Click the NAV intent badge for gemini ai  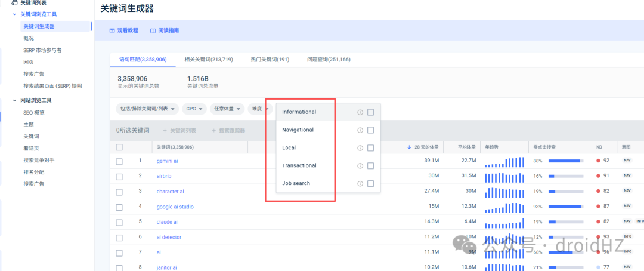click(627, 161)
